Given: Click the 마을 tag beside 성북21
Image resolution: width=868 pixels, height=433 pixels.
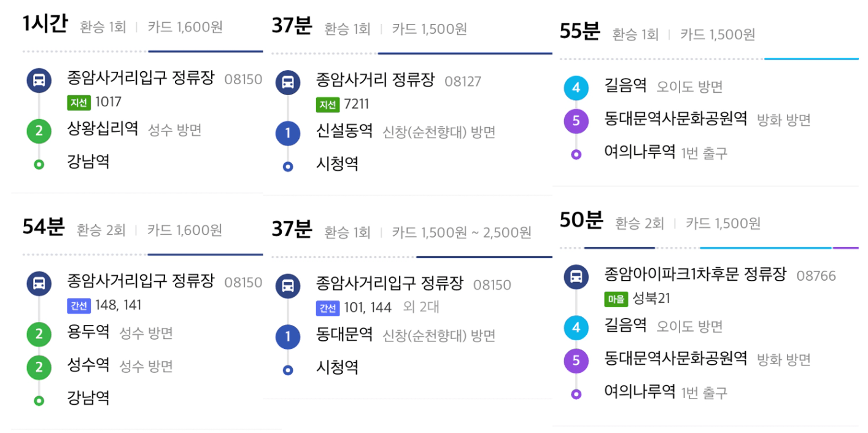Looking at the screenshot, I should tap(616, 299).
